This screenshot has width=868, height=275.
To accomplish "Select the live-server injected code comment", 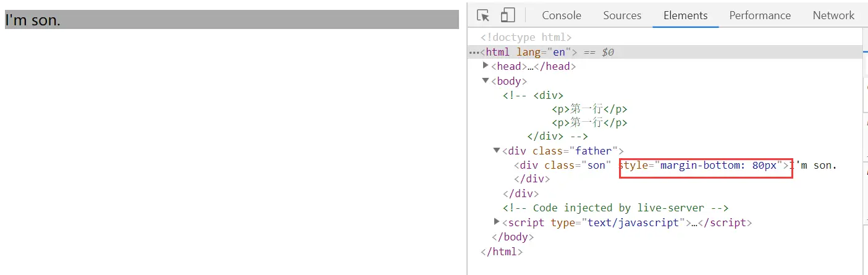I will [x=616, y=208].
